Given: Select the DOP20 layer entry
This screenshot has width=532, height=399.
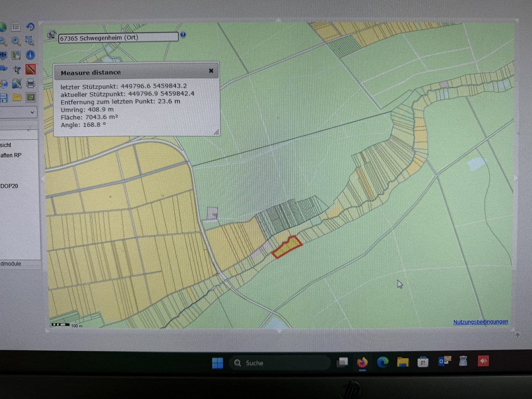Looking at the screenshot, I should [9, 186].
